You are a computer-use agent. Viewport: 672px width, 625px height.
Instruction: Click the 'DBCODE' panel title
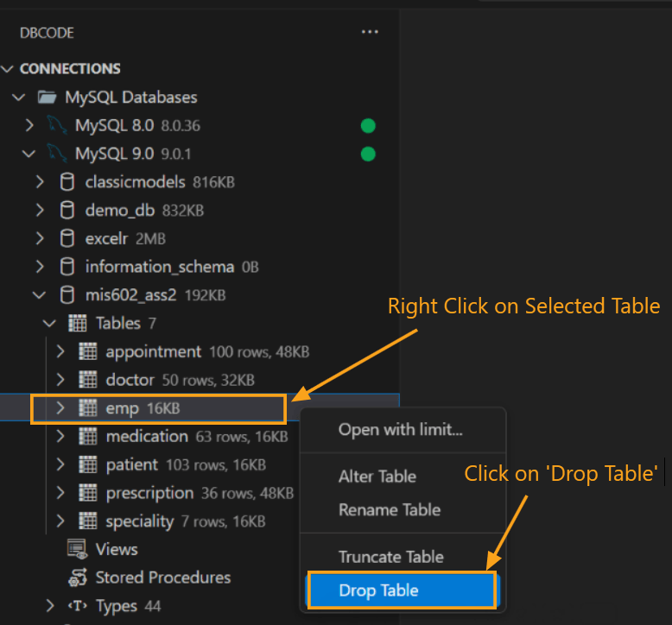[47, 33]
